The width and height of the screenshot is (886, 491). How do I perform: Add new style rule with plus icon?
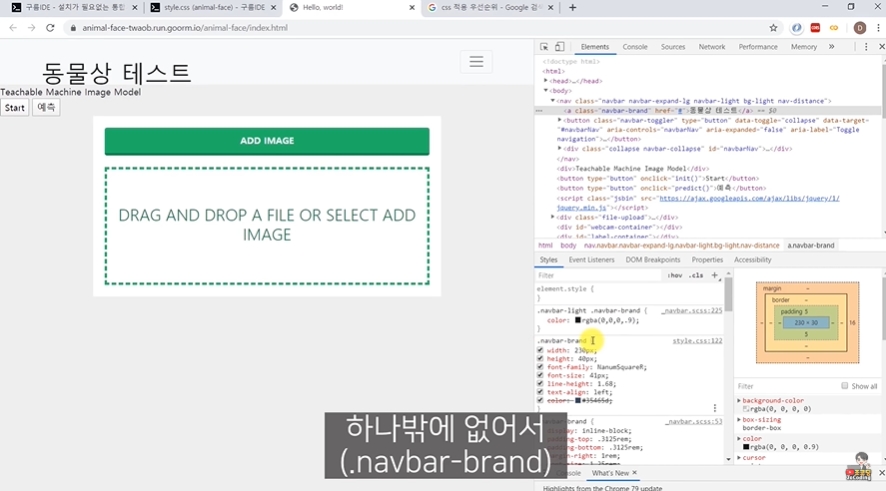[714, 275]
